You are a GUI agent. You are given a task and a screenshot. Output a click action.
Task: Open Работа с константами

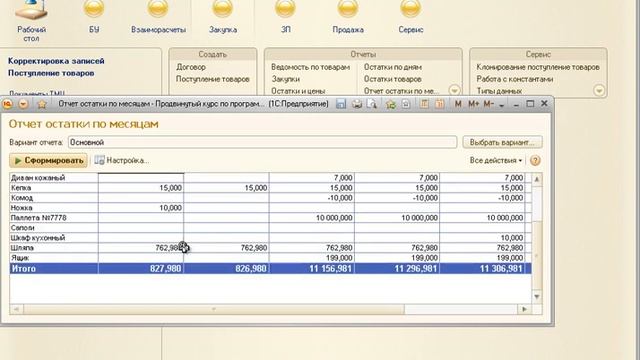[x=515, y=79]
